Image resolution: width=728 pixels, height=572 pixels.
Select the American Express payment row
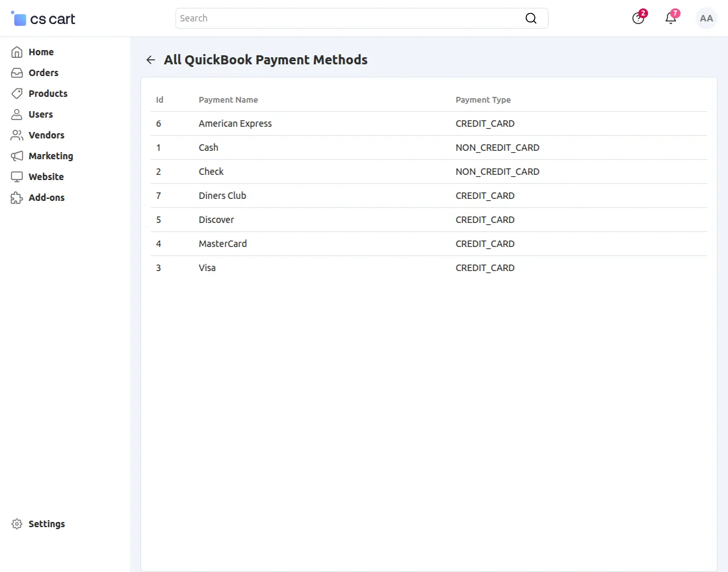point(235,123)
